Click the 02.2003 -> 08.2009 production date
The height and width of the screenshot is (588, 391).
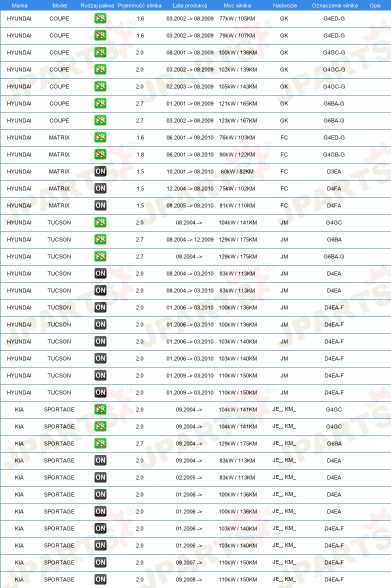[190, 86]
